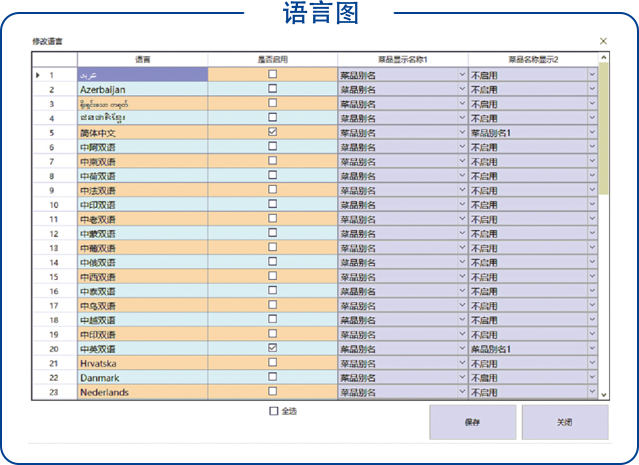
Task: Open 菜品名称显示2 dropdown for 简体中文 row
Action: coord(592,132)
